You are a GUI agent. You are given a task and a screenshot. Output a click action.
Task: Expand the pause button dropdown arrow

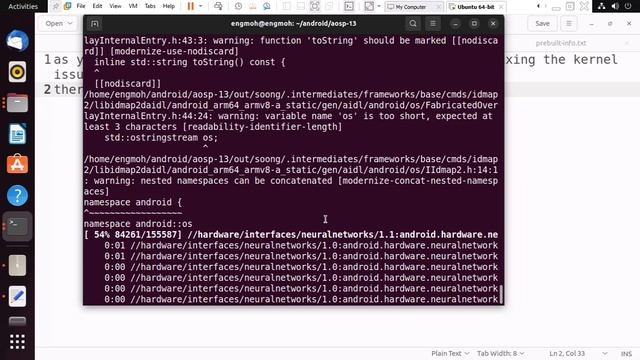(200, 6)
